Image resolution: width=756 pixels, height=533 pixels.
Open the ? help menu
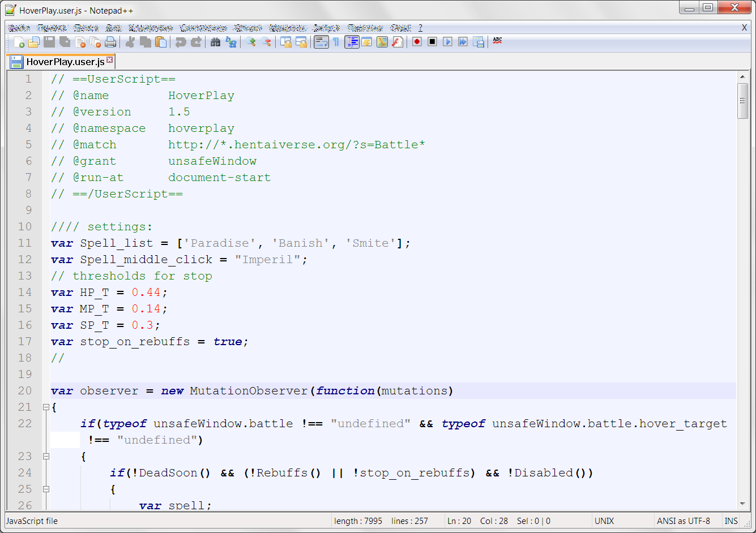421,28
